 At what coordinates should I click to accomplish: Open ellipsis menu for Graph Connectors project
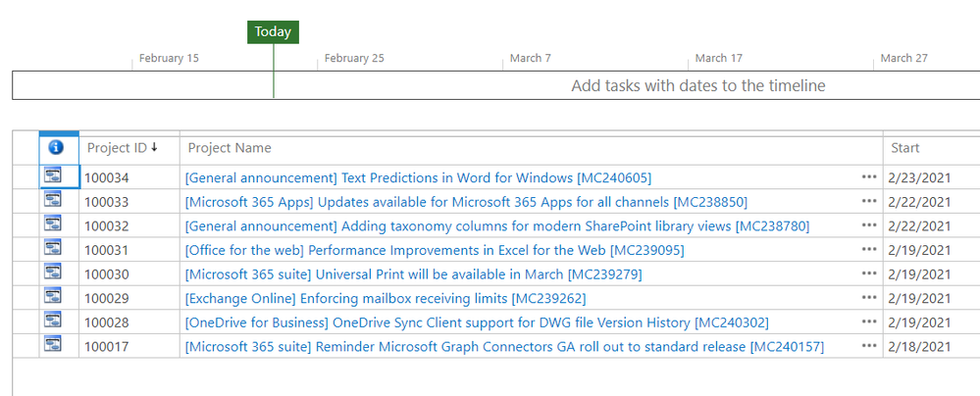tap(868, 346)
